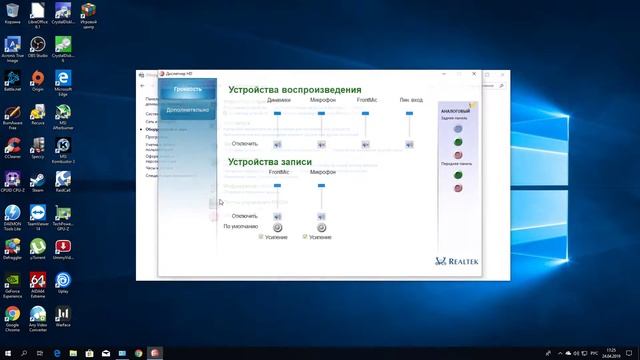Launch CPUID CPU-Z desktop icon
Image resolution: width=640 pixels, height=360 pixels.
pyautogui.click(x=12, y=182)
